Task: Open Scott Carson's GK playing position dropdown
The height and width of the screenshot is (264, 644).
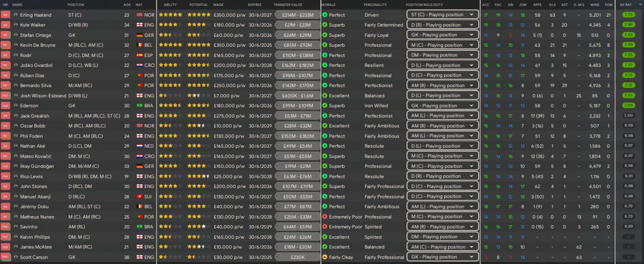Action: (443, 257)
